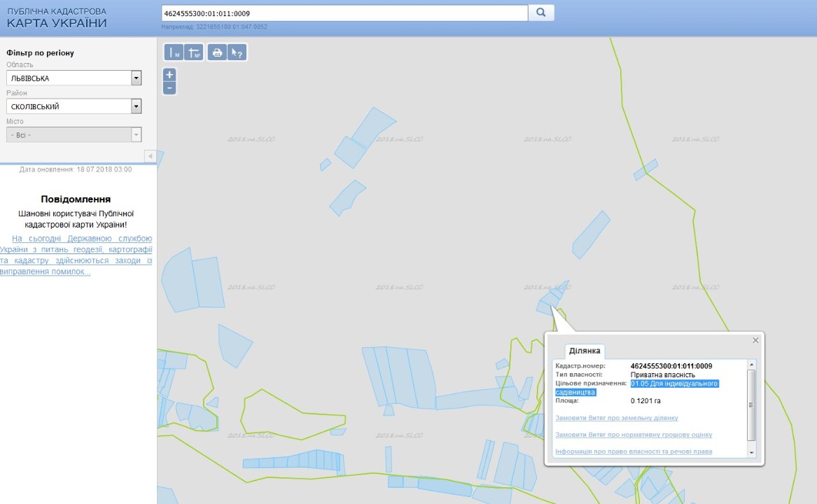Collapse the left sidebar panel arrow

[x=149, y=155]
